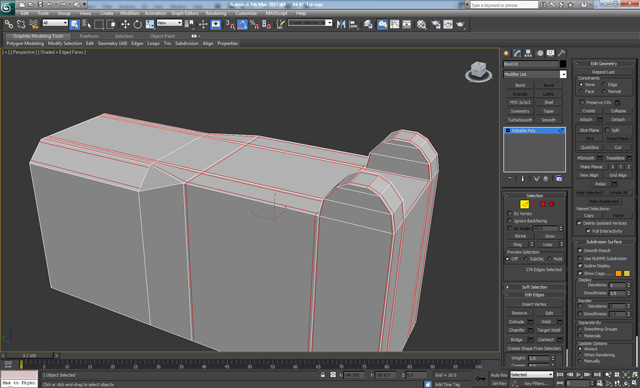
Task: Click the Create Shape From Selection button
Action: (x=534, y=348)
